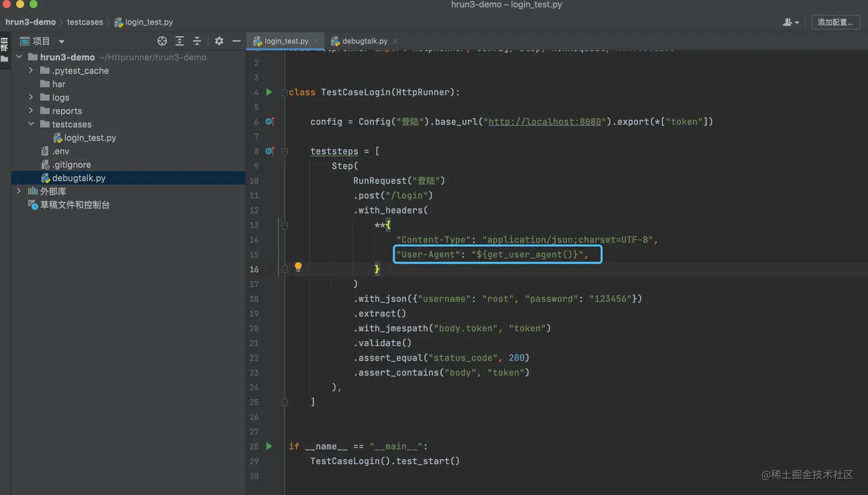Image resolution: width=868 pixels, height=495 pixels.
Task: Fold the teststeps list on line 8
Action: [x=285, y=152]
